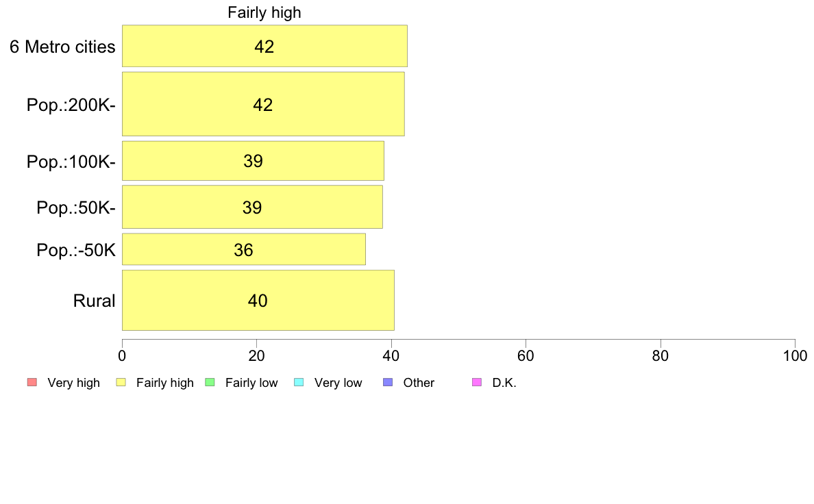
Task: Click the Pop.:-50K axis label
Action: pos(76,250)
